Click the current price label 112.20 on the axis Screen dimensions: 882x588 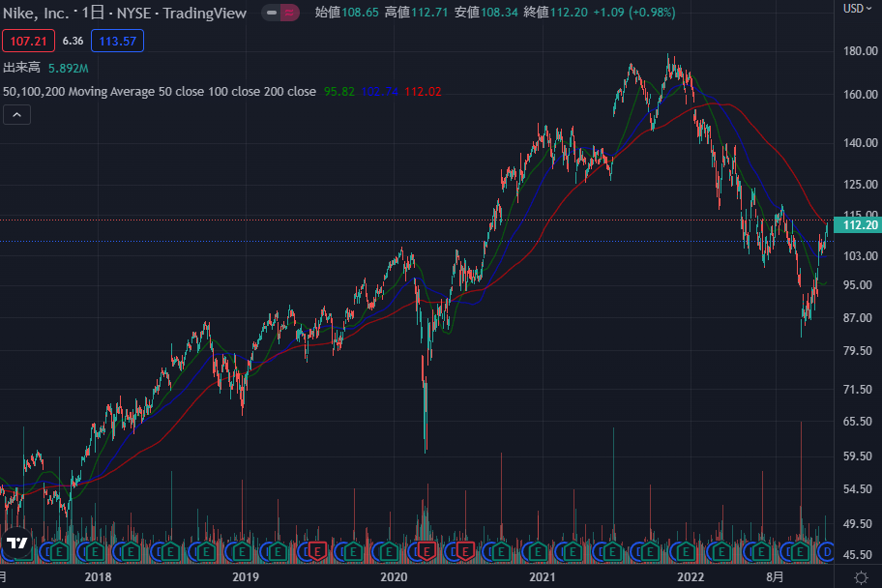pyautogui.click(x=858, y=225)
